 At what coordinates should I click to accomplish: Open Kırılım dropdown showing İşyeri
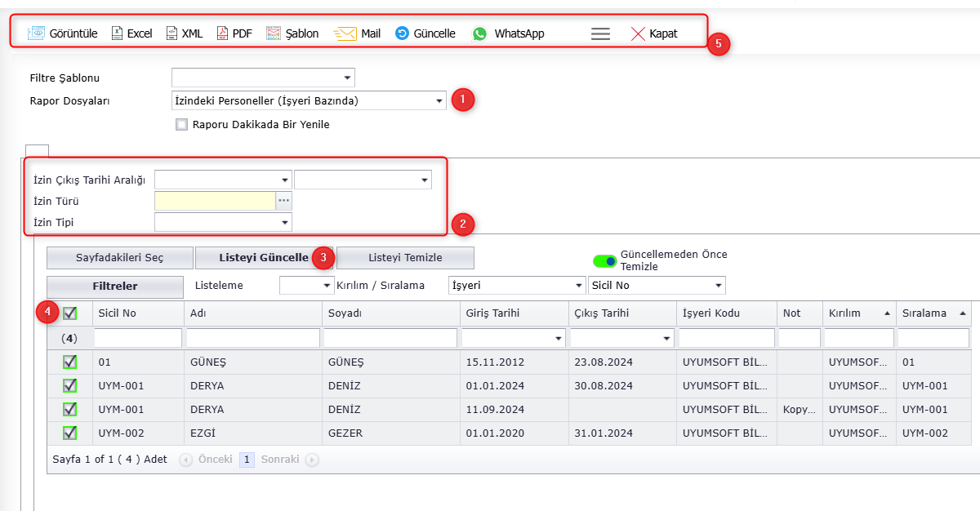[578, 286]
